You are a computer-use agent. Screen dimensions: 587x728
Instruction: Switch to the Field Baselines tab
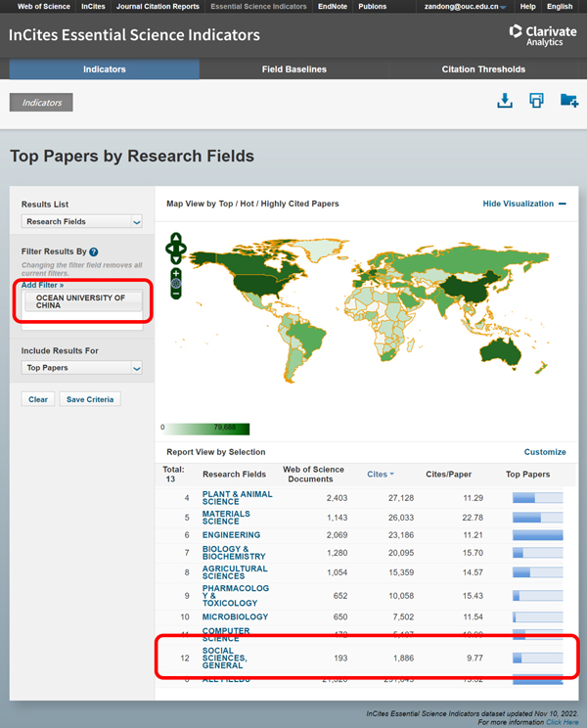294,69
